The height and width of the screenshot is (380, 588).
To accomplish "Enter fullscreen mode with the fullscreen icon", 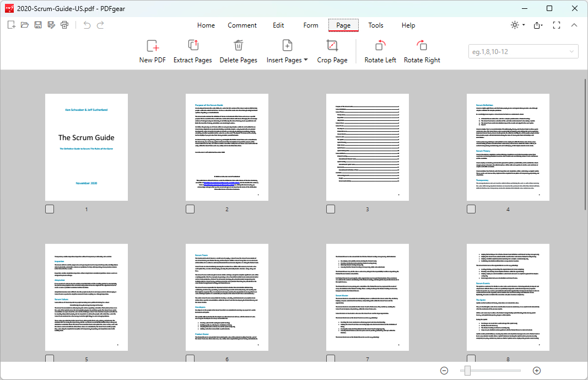I will point(556,25).
